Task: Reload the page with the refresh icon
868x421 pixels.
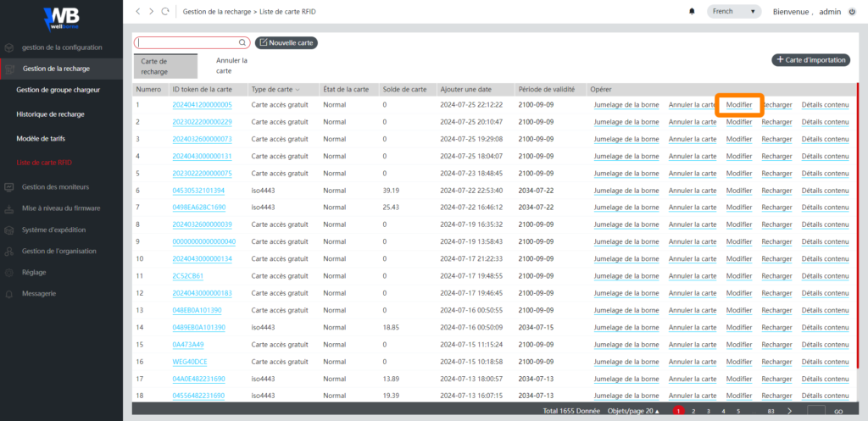Action: point(165,11)
